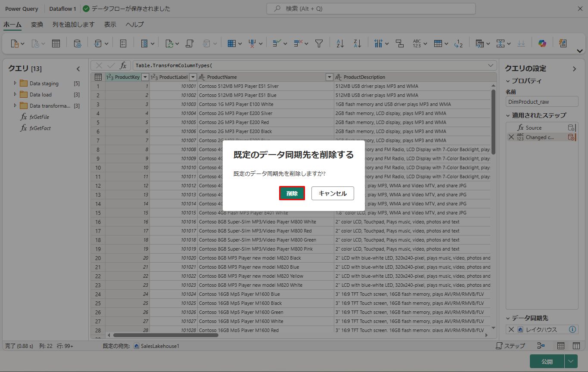588x372 pixels.
Task: Click the filter rows funnel icon
Action: [x=319, y=43]
